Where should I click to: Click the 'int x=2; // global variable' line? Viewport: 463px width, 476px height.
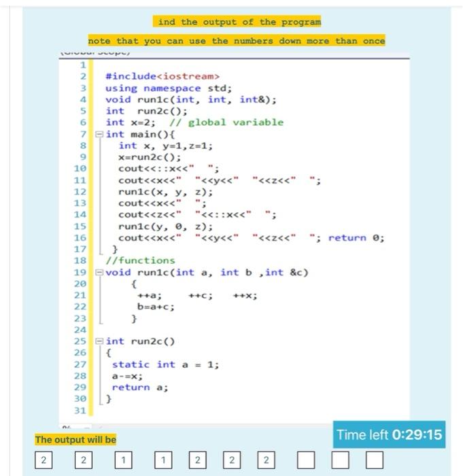point(194,122)
